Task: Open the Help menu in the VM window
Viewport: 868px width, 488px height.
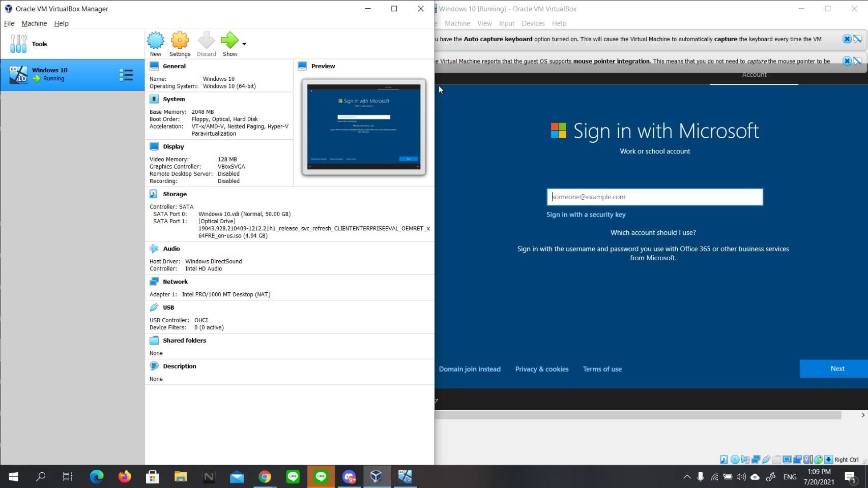Action: point(559,23)
